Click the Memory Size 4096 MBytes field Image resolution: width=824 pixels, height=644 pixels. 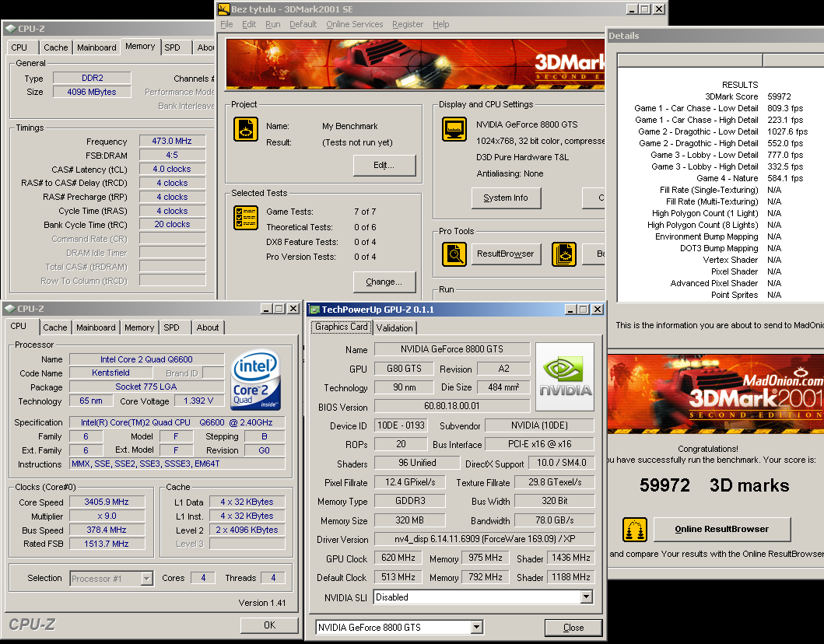(x=92, y=92)
